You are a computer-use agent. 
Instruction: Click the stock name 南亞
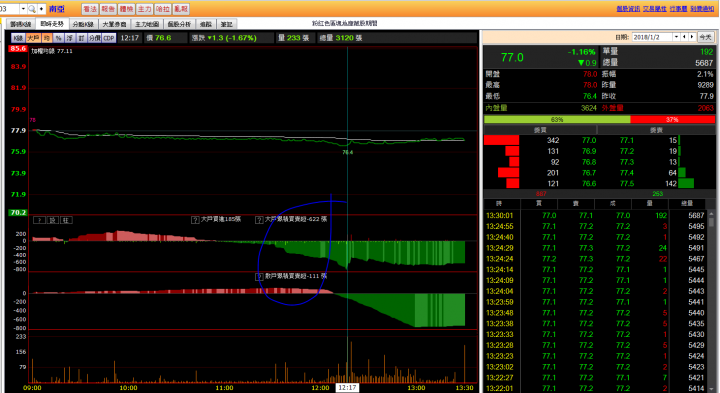coord(57,9)
